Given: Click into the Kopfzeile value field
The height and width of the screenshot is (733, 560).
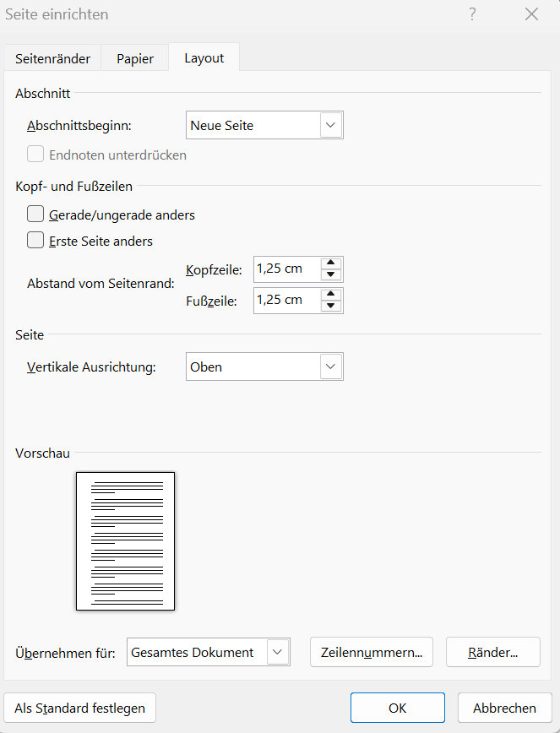Looking at the screenshot, I should click(286, 269).
